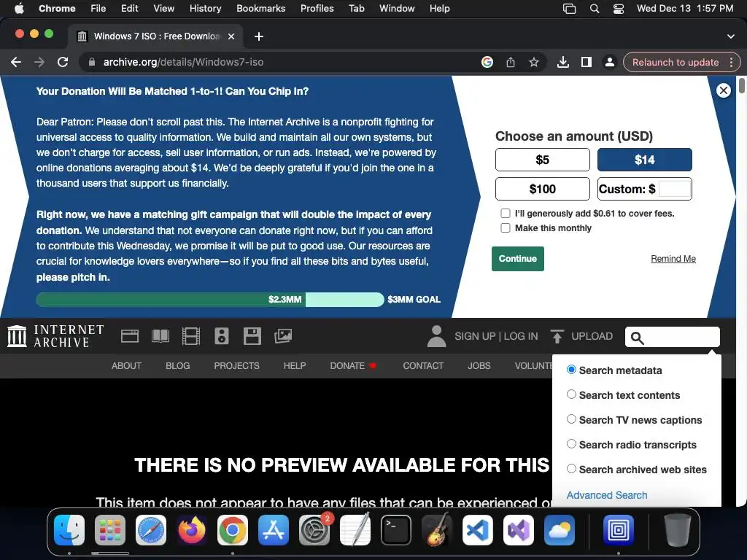747x560 pixels.
Task: Open the Internet Archive software floppy icon
Action: 252,336
